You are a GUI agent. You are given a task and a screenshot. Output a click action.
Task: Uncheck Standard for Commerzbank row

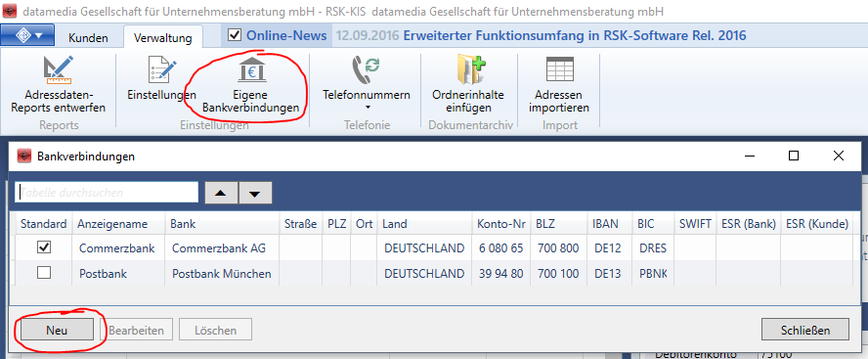44,247
